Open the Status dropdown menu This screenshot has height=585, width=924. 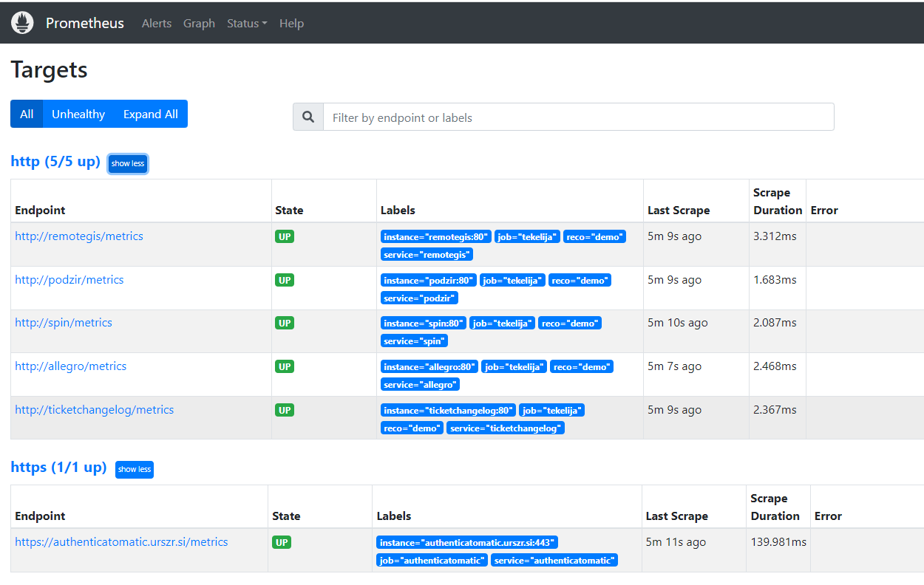[247, 24]
